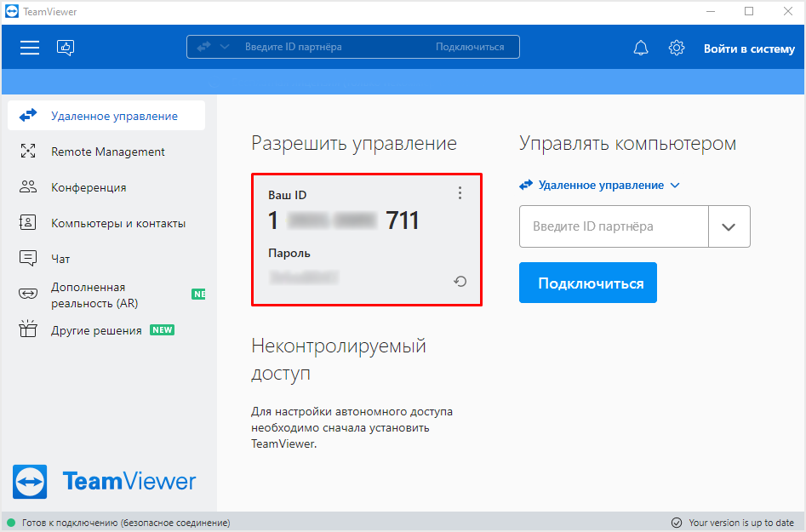Click the Чат speech bubble icon
The height and width of the screenshot is (532, 806).
28,258
